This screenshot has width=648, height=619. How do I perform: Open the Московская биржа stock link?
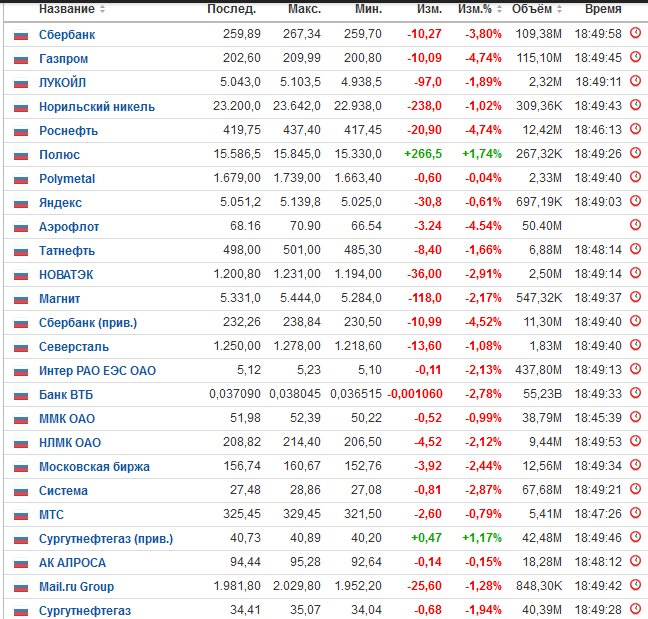point(94,466)
